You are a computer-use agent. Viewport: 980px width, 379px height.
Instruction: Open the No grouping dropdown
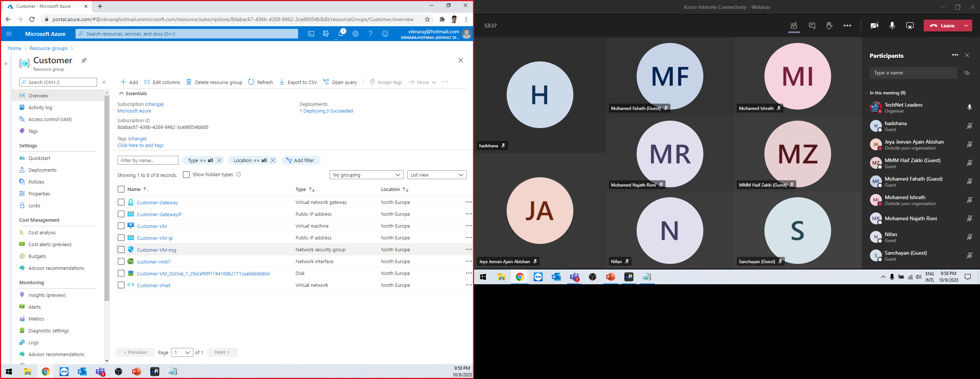[367, 175]
